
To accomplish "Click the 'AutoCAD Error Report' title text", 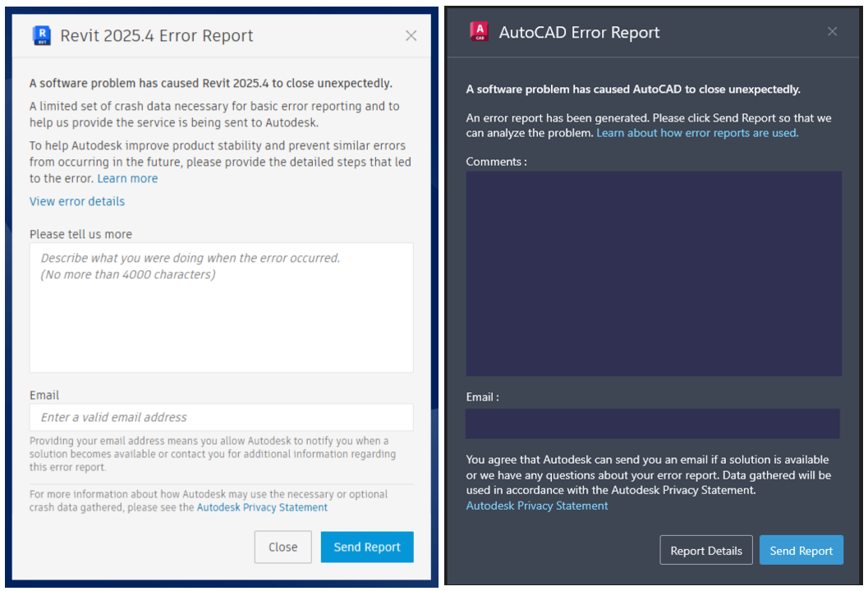I will [579, 33].
